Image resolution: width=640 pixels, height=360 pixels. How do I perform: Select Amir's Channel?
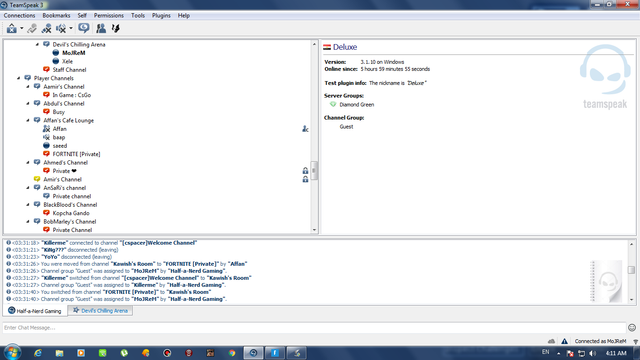click(x=62, y=179)
